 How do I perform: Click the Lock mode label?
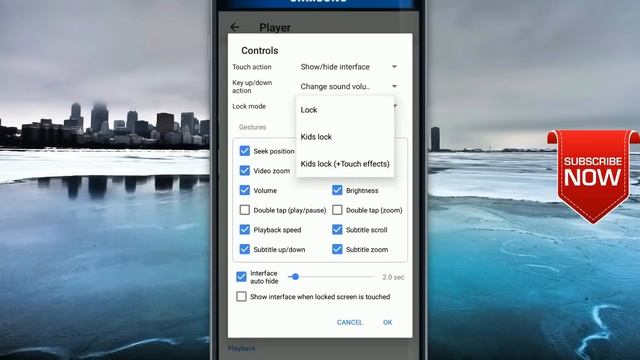(x=249, y=106)
